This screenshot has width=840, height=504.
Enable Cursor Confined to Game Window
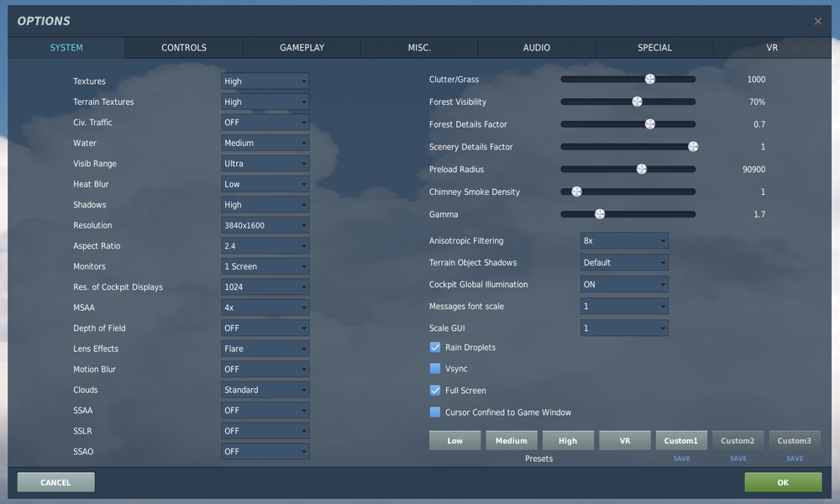pyautogui.click(x=435, y=412)
